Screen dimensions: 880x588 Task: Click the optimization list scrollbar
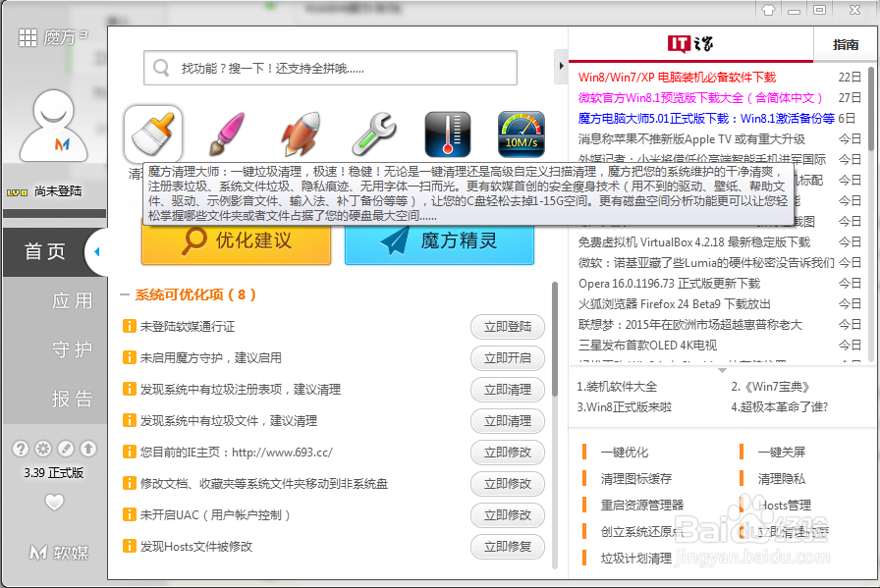[x=555, y=339]
